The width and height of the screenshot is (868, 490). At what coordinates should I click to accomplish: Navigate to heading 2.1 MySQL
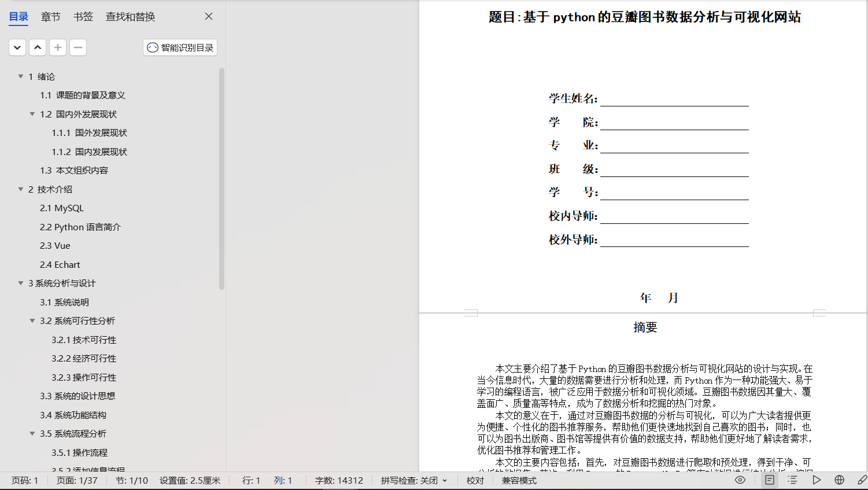(x=62, y=208)
